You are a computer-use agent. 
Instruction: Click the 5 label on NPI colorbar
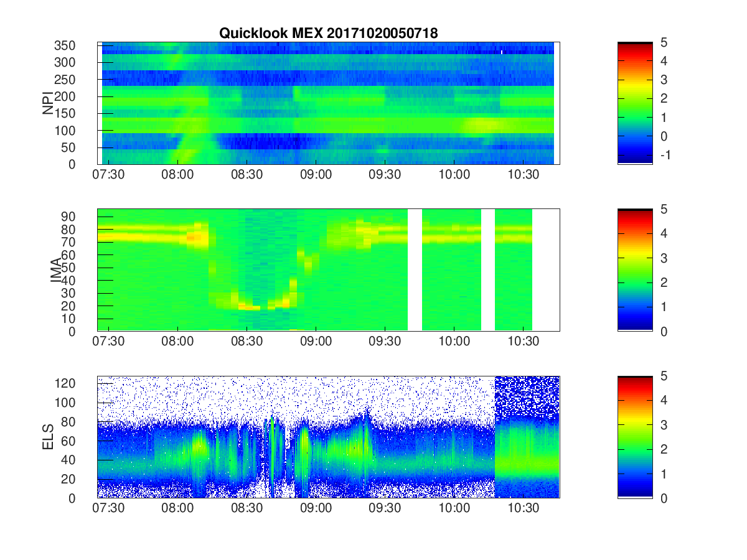pos(665,43)
